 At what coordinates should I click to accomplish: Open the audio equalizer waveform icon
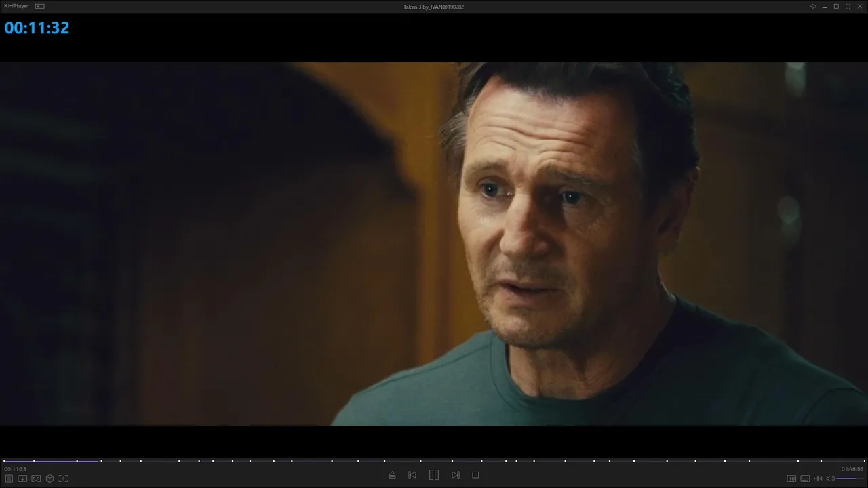[x=818, y=479]
